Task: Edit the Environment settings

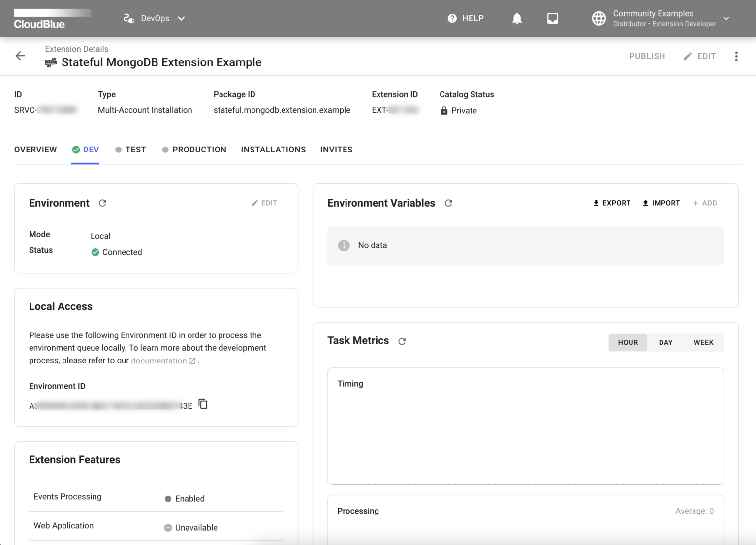Action: pyautogui.click(x=264, y=203)
